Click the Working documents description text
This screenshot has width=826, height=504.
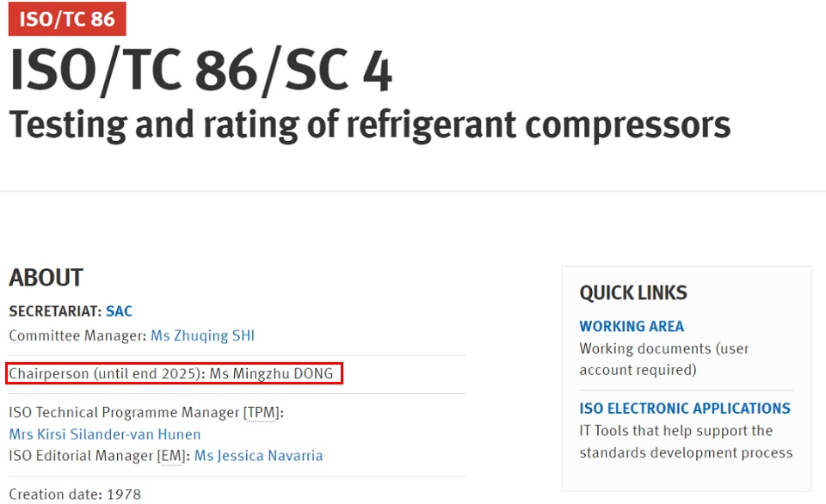663,360
